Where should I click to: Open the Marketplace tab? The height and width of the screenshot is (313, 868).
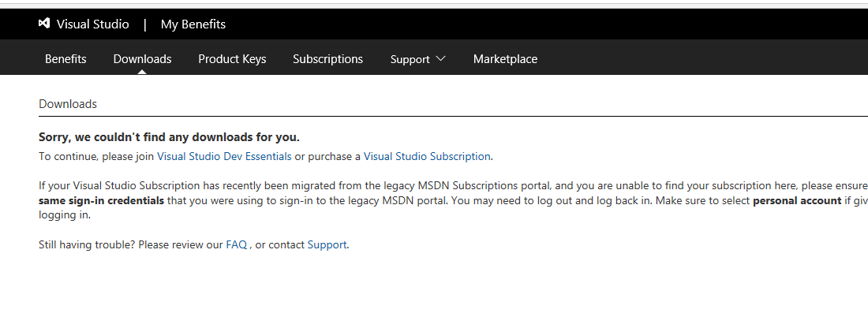click(505, 59)
